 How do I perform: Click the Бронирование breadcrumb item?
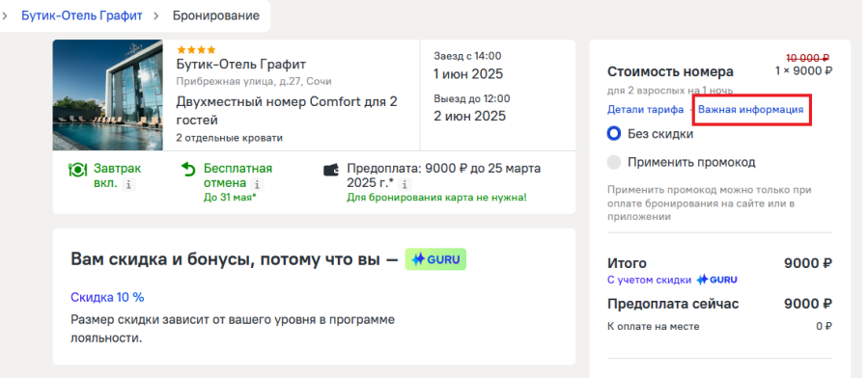point(216,15)
